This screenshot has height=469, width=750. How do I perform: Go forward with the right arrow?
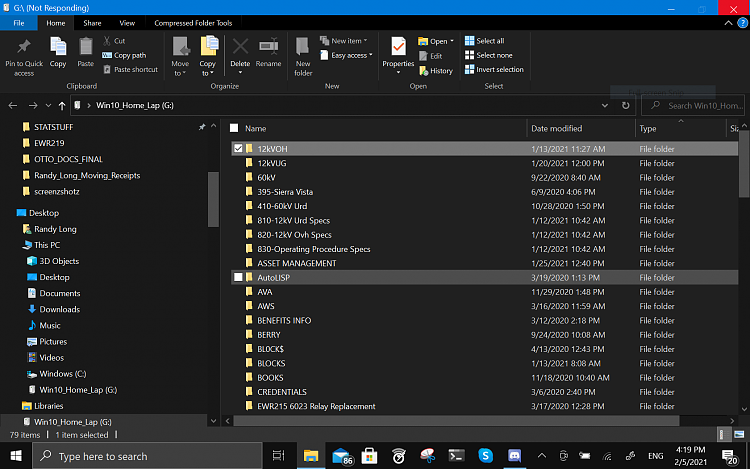pyautogui.click(x=33, y=106)
